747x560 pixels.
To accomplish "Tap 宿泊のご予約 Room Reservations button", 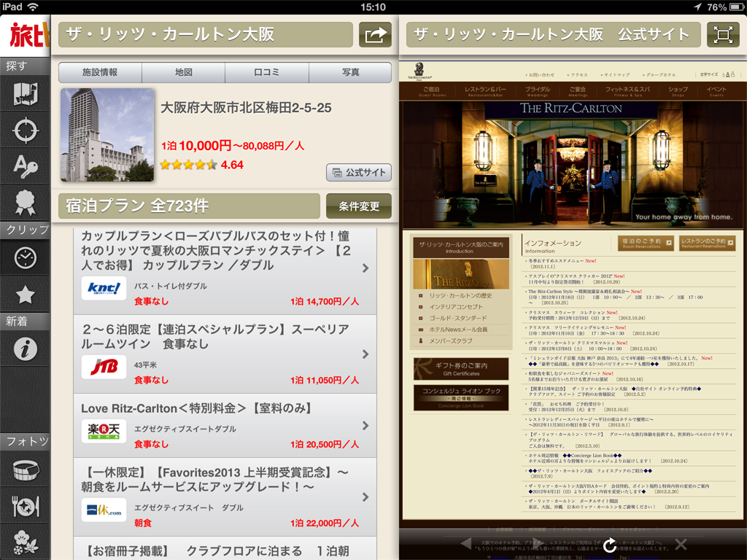I will 646,243.
